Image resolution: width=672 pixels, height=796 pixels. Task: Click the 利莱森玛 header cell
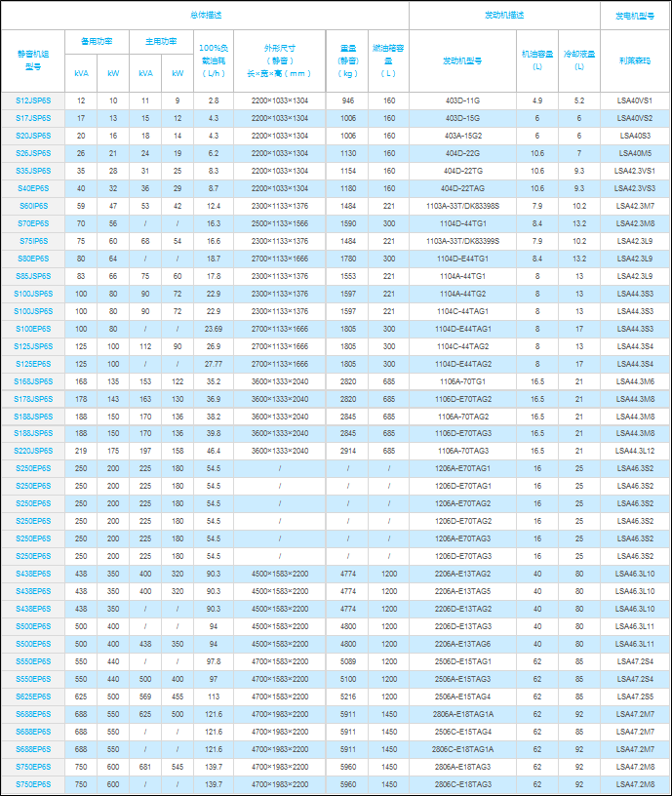[x=635, y=60]
